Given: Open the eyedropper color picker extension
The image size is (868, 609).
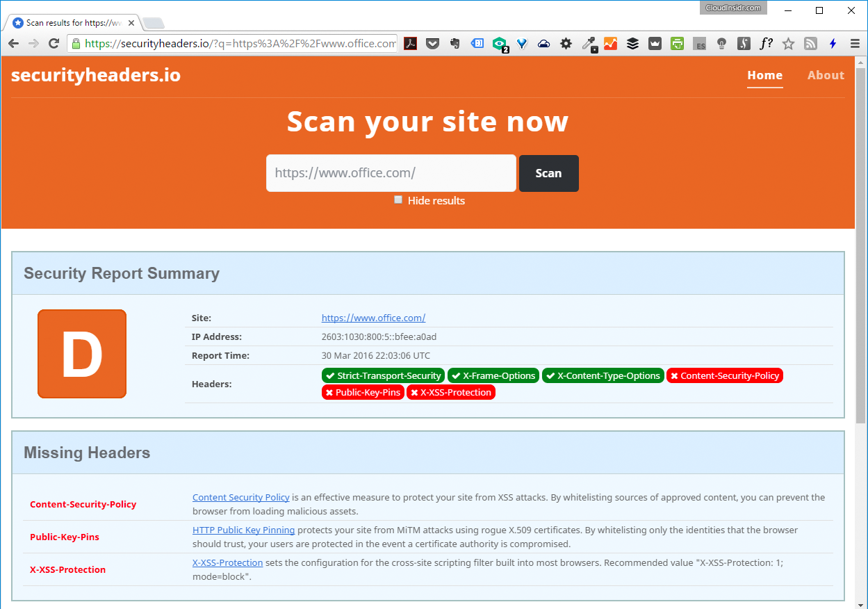Looking at the screenshot, I should coord(589,44).
